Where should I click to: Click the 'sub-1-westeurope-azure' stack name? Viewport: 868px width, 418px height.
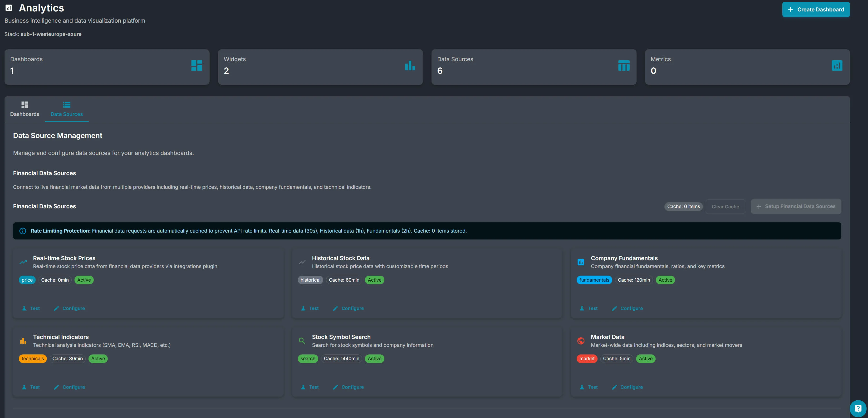(51, 34)
